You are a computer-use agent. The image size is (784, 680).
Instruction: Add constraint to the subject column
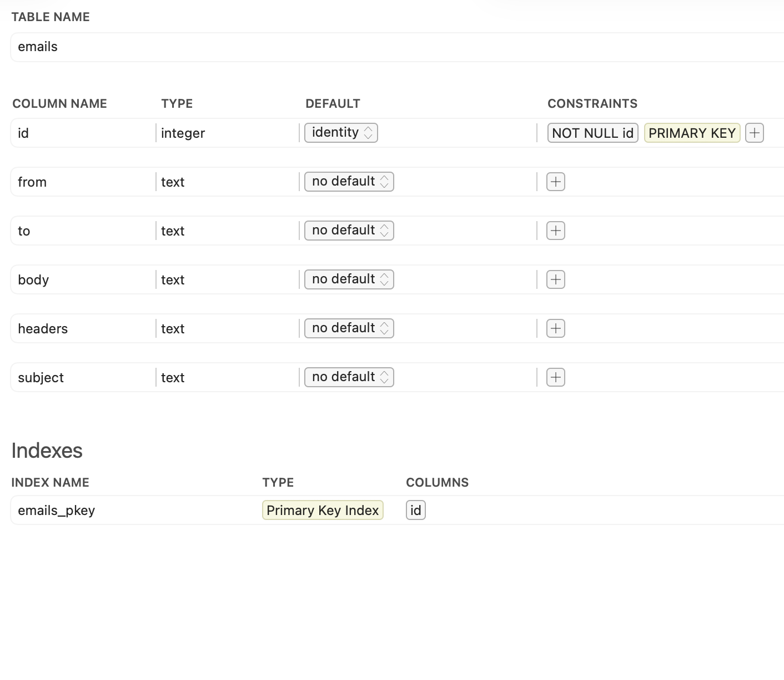[555, 377]
